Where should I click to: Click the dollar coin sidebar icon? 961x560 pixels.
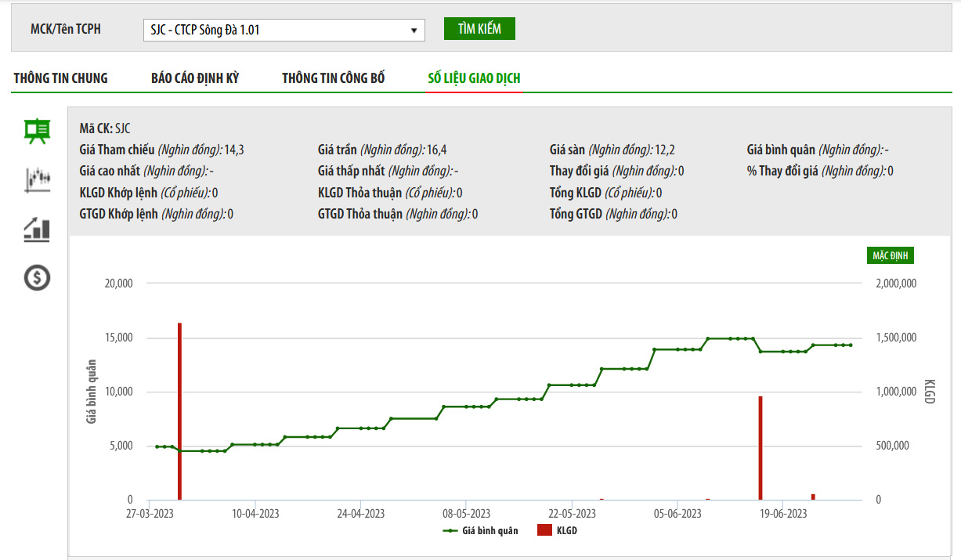click(37, 277)
